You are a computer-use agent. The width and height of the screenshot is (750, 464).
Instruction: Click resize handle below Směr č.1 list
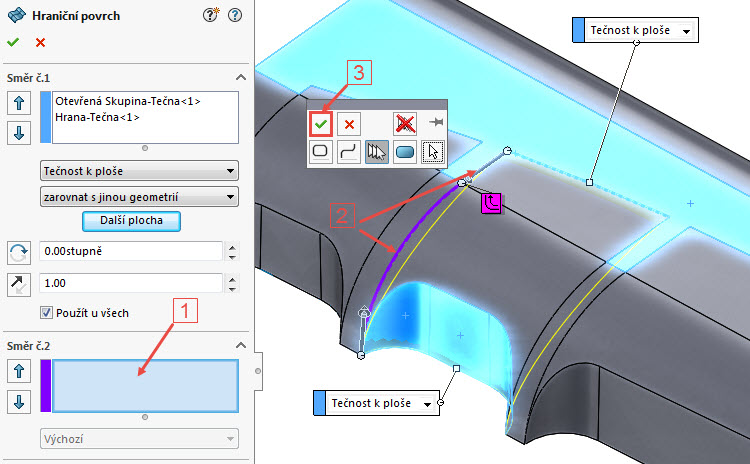click(x=145, y=148)
